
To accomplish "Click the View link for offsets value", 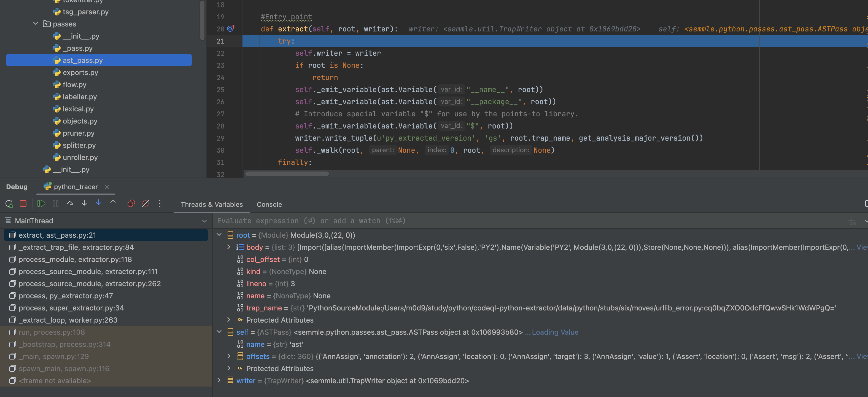I will pyautogui.click(x=862, y=356).
